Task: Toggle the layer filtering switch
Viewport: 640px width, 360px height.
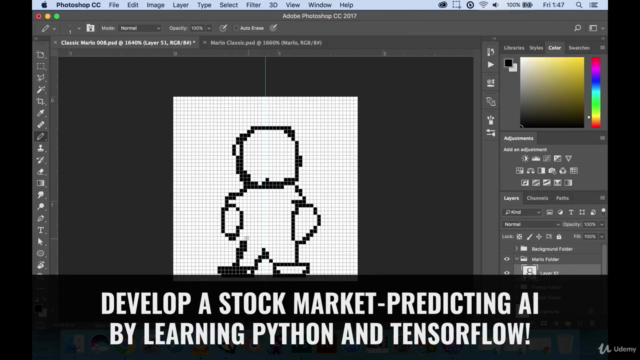Action: coord(603,211)
